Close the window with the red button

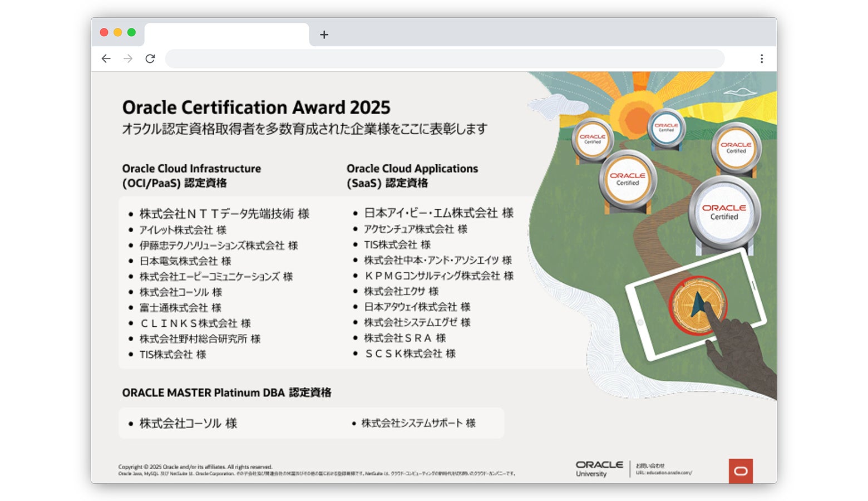(104, 32)
